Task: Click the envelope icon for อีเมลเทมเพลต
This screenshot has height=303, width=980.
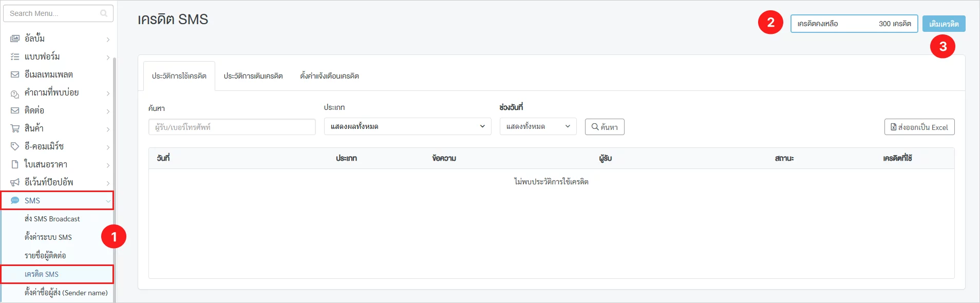Action: click(15, 74)
